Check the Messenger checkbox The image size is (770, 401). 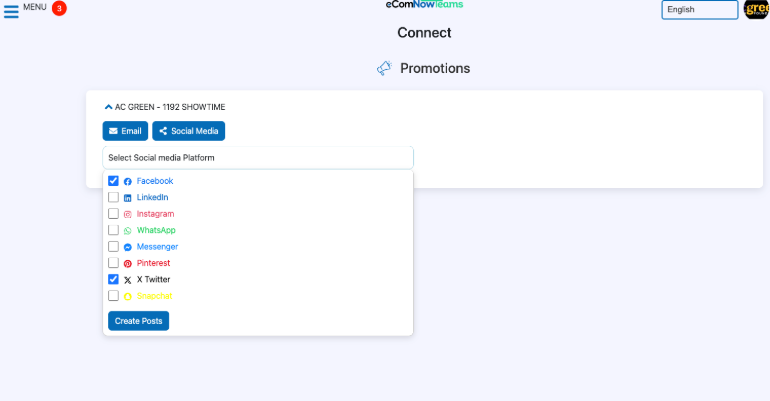[x=113, y=246]
